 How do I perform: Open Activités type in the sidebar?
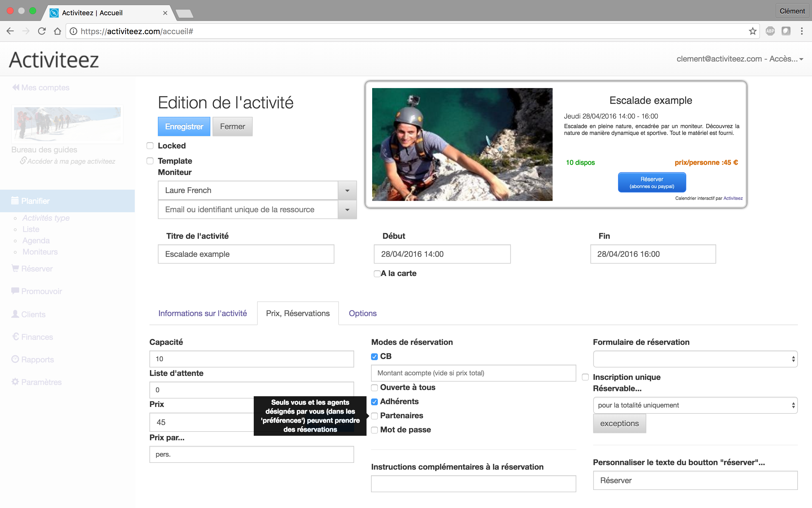(46, 218)
